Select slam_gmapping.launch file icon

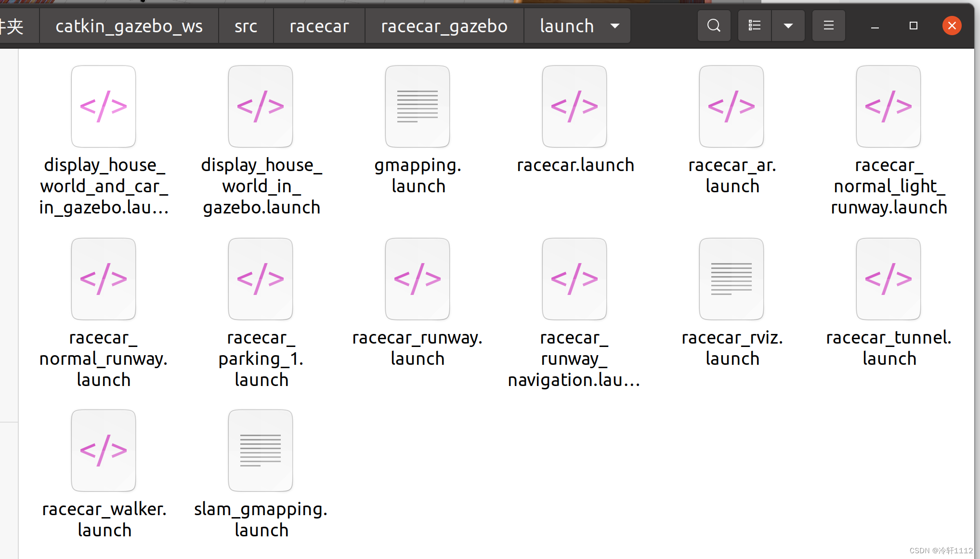point(261,451)
